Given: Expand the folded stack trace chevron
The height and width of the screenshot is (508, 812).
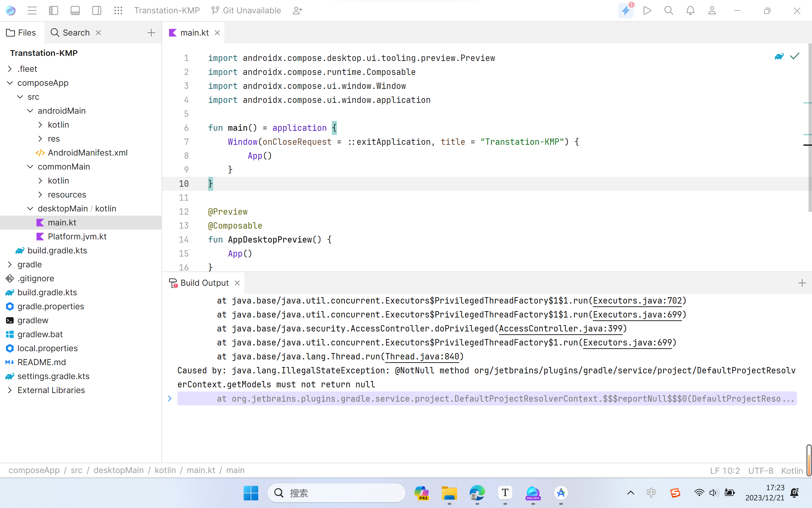Looking at the screenshot, I should tap(170, 398).
